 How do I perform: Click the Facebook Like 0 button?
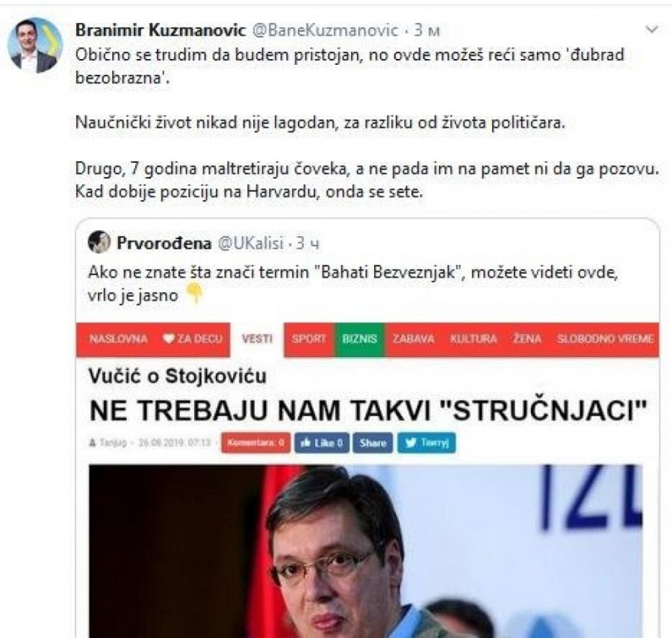pyautogui.click(x=322, y=443)
